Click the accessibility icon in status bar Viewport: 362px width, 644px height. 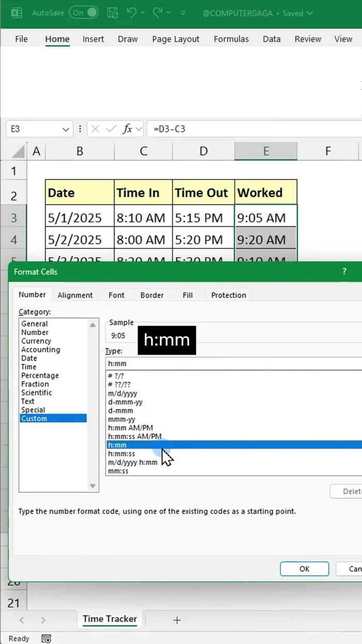tap(46, 638)
